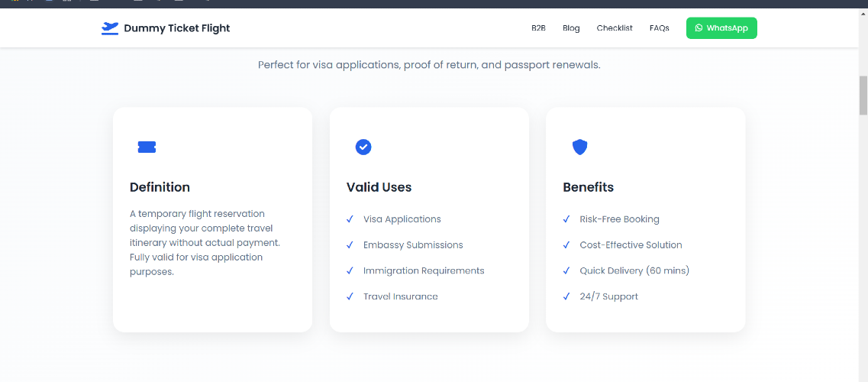
Task: Click the shield icon above Benefits
Action: point(579,147)
